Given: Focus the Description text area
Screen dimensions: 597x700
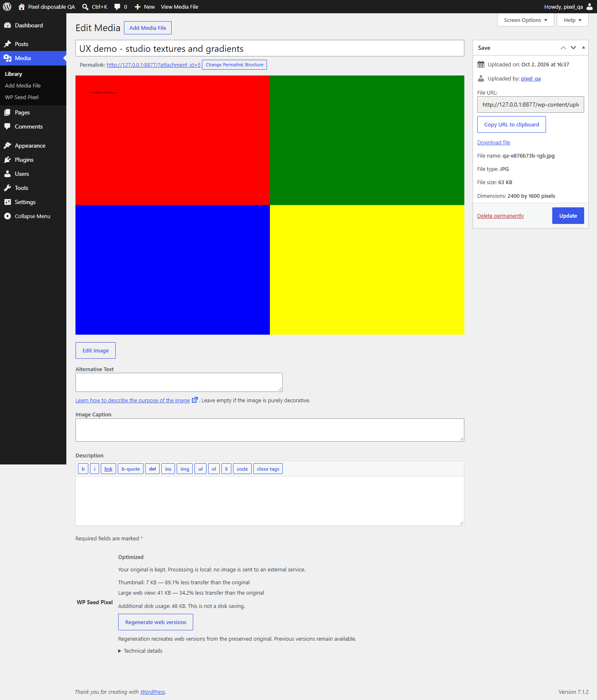Looking at the screenshot, I should 269,501.
